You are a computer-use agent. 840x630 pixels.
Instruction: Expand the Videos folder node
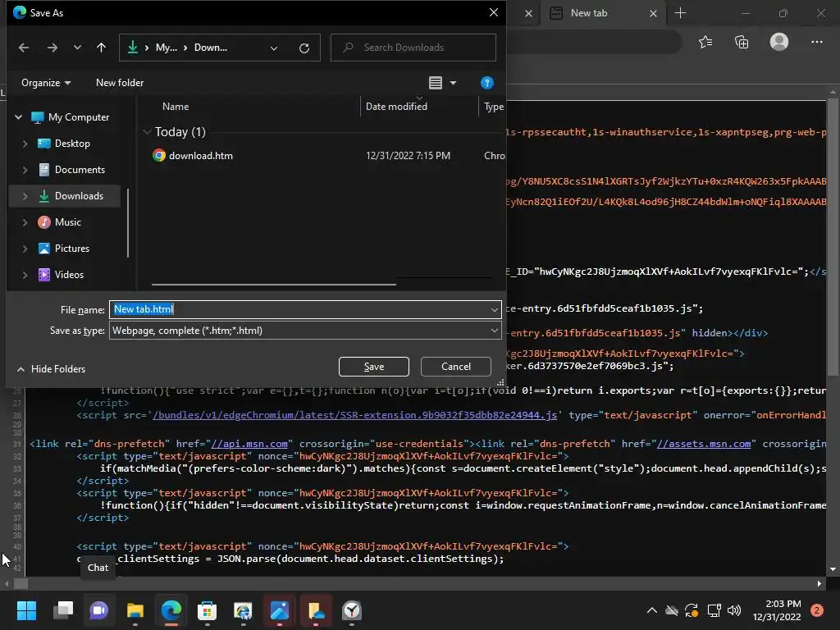25,275
